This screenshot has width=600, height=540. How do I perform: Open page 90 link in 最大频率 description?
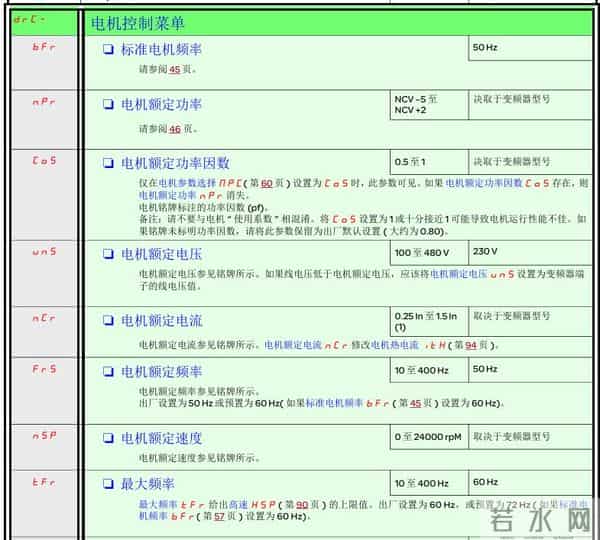click(x=302, y=505)
